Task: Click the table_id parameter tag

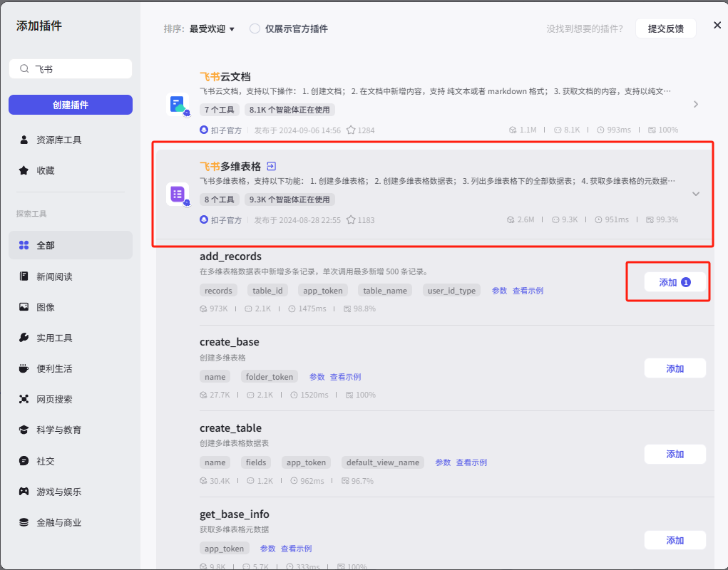Action: 267,291
